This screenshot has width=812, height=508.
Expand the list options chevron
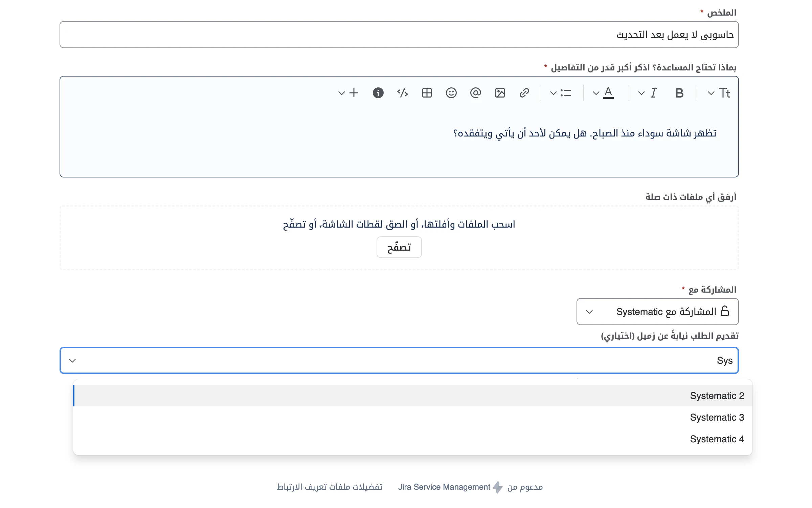tap(553, 93)
